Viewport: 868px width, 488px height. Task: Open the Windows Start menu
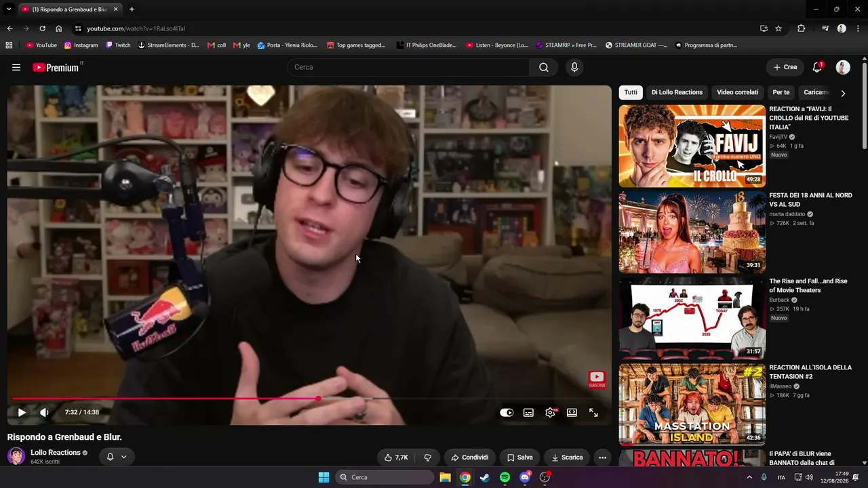pyautogui.click(x=323, y=477)
